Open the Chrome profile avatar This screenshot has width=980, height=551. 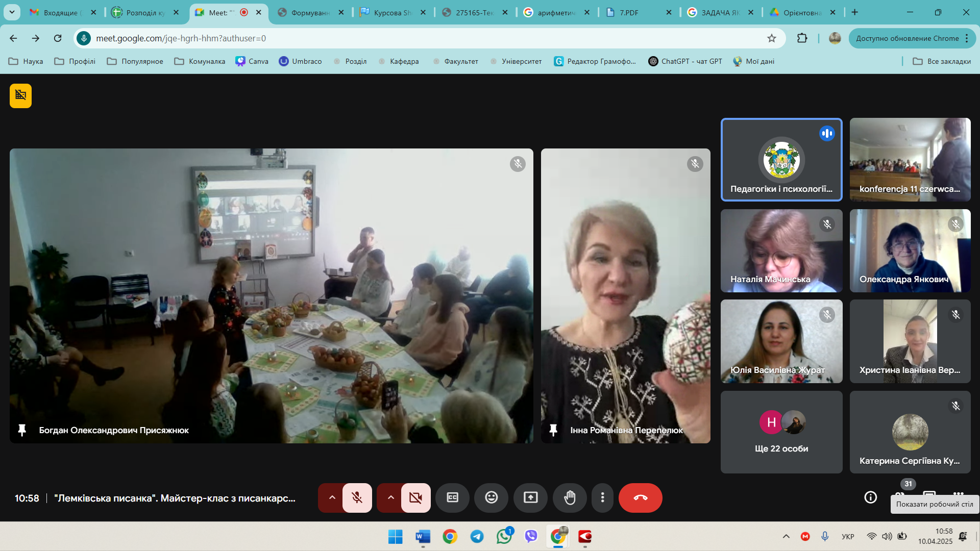(x=835, y=38)
